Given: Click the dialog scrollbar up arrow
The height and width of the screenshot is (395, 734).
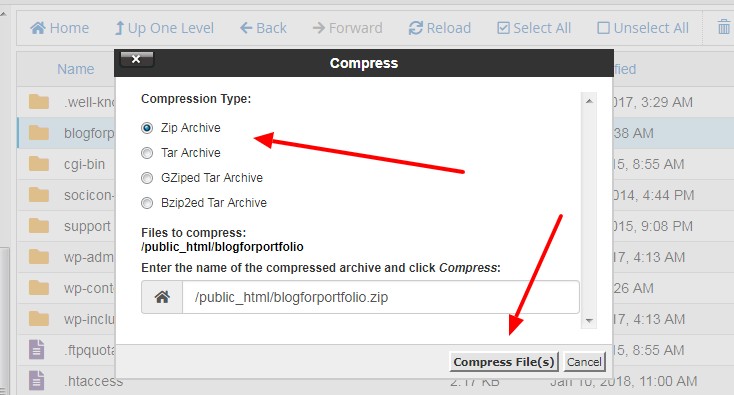Looking at the screenshot, I should point(589,101).
